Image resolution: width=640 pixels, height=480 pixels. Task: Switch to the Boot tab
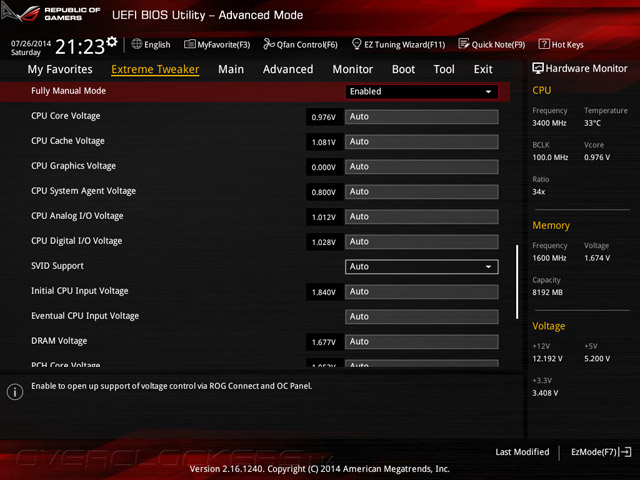click(403, 69)
